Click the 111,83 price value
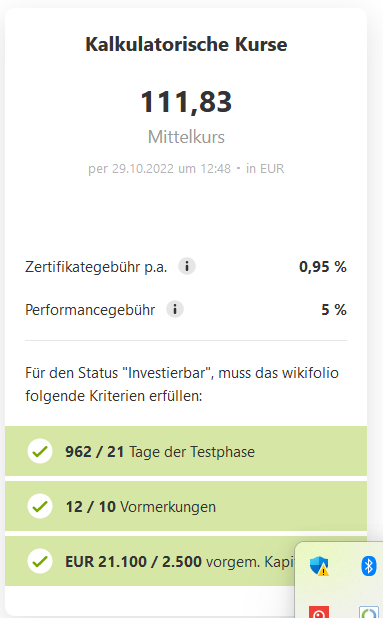 [186, 102]
